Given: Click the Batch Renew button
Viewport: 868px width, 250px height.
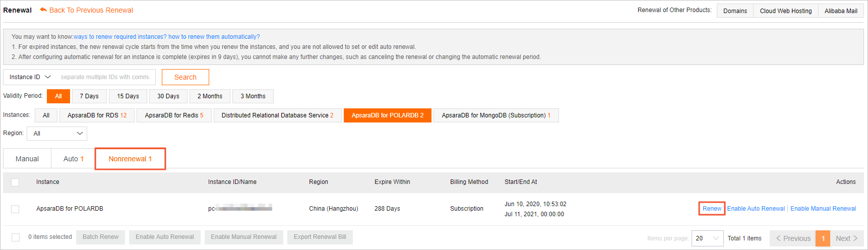Looking at the screenshot, I should (x=100, y=237).
